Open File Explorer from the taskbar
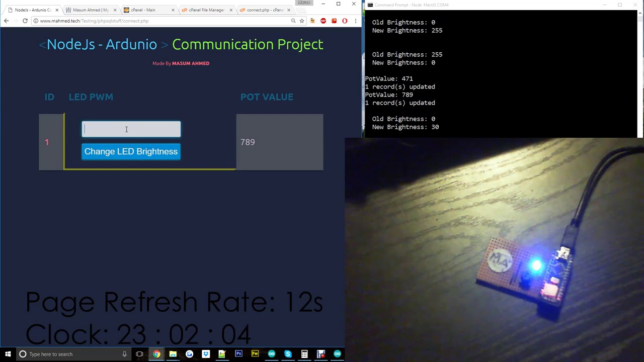The image size is (644, 362). point(173,354)
